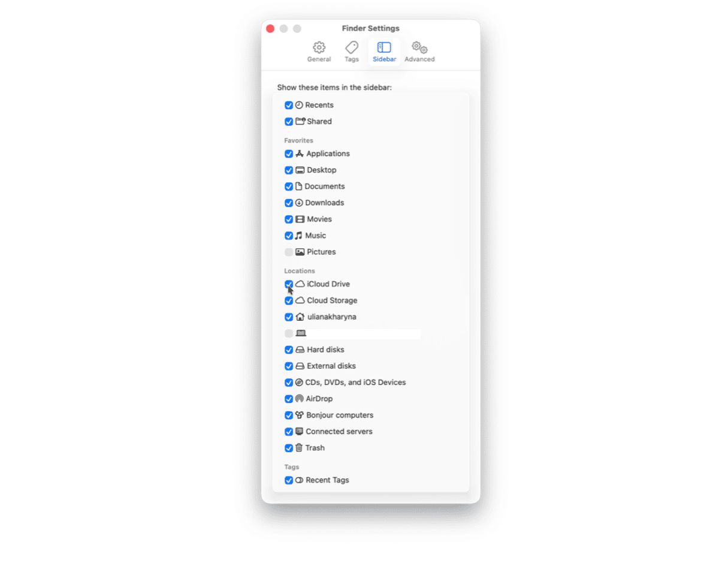Image resolution: width=728 pixels, height=569 pixels.
Task: Toggle the Desktop checkbox off
Action: pos(289,170)
